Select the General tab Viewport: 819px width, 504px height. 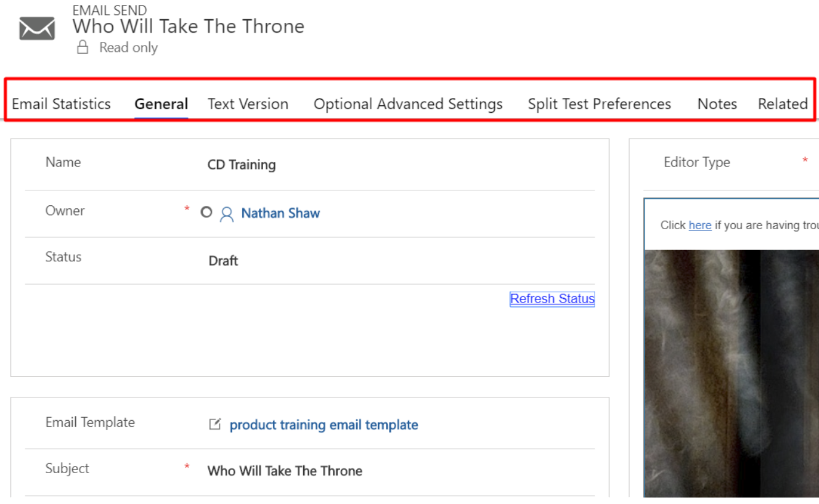pyautogui.click(x=161, y=104)
